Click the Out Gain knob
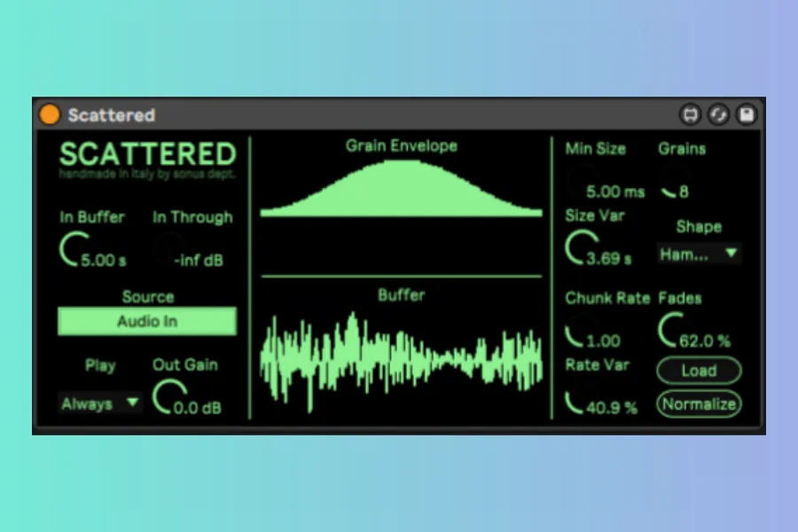798x532 pixels. click(x=165, y=397)
